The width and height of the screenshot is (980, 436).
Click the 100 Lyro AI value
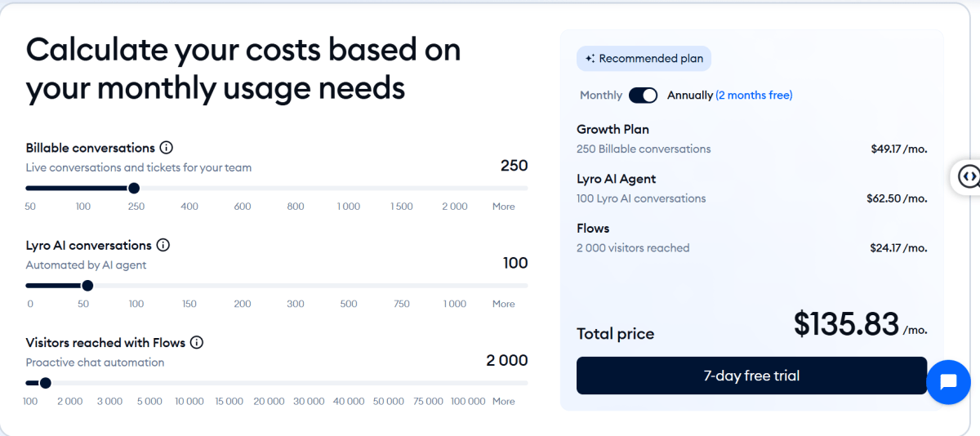515,263
